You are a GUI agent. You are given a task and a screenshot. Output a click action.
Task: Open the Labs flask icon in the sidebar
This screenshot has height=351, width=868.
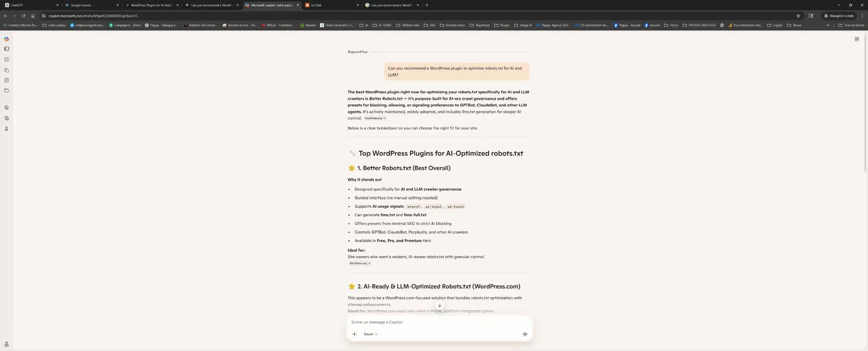coord(7,129)
